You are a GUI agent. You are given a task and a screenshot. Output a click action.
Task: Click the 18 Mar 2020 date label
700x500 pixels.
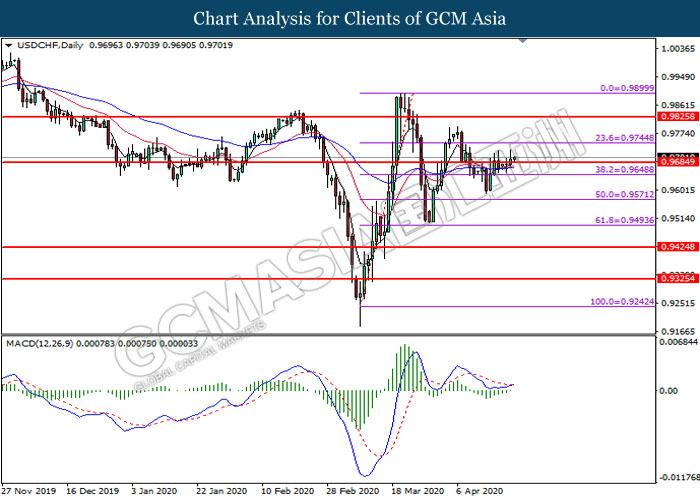pyautogui.click(x=417, y=492)
